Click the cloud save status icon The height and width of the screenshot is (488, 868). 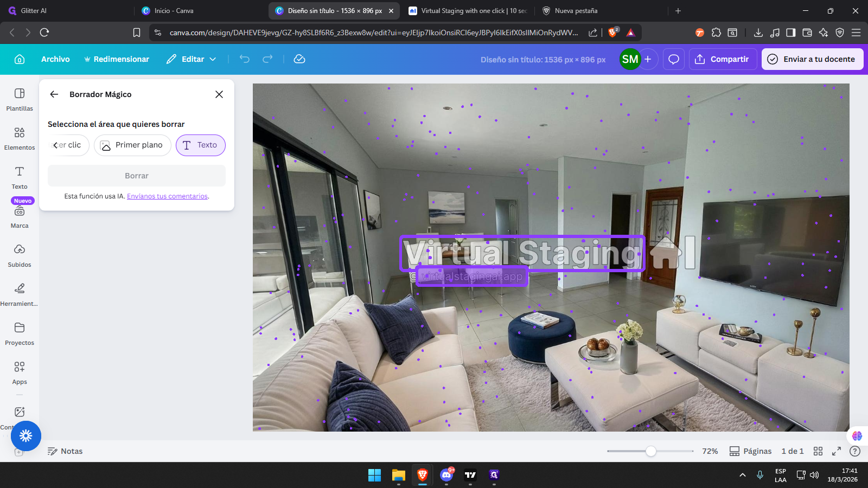(299, 59)
